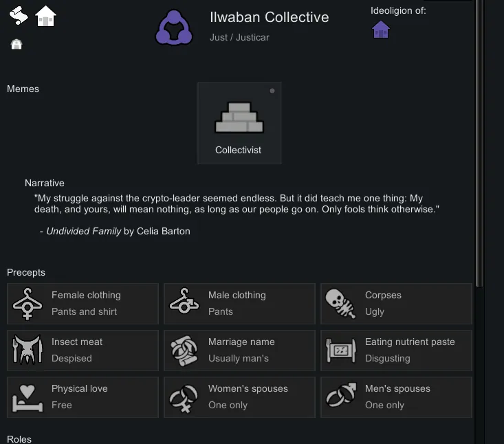Viewport: 504px width, 444px height.
Task: Click the Ilwaban Collective title
Action: coord(269,17)
